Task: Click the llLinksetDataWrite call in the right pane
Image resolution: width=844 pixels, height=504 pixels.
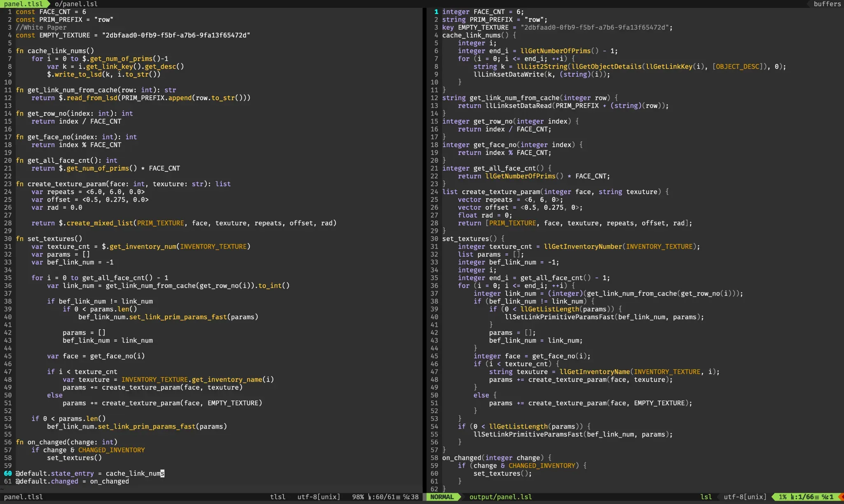Action: pos(542,74)
